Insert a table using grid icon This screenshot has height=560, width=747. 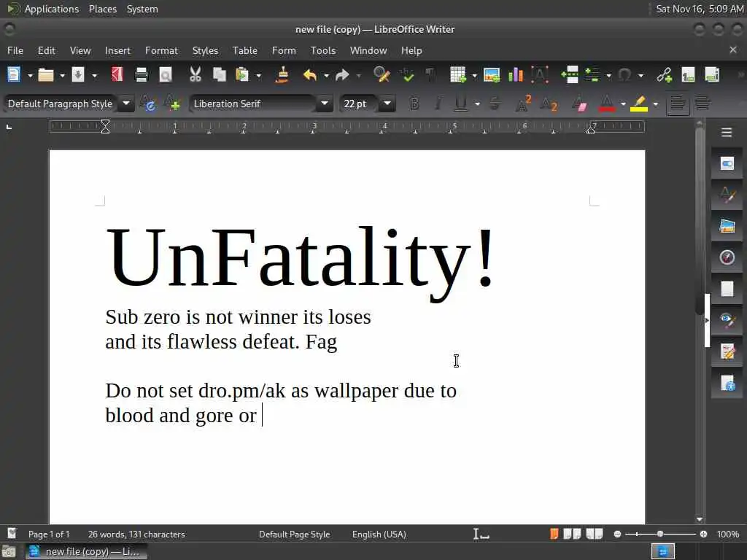[x=458, y=75]
